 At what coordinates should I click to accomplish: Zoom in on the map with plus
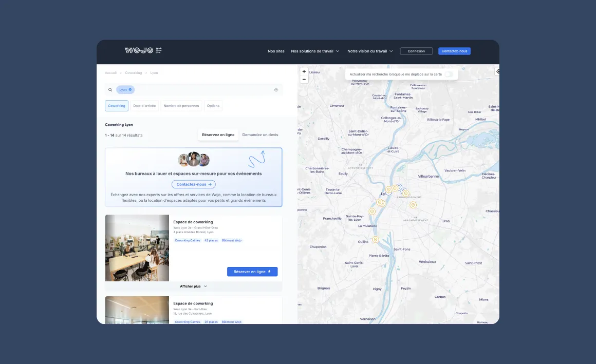(304, 71)
